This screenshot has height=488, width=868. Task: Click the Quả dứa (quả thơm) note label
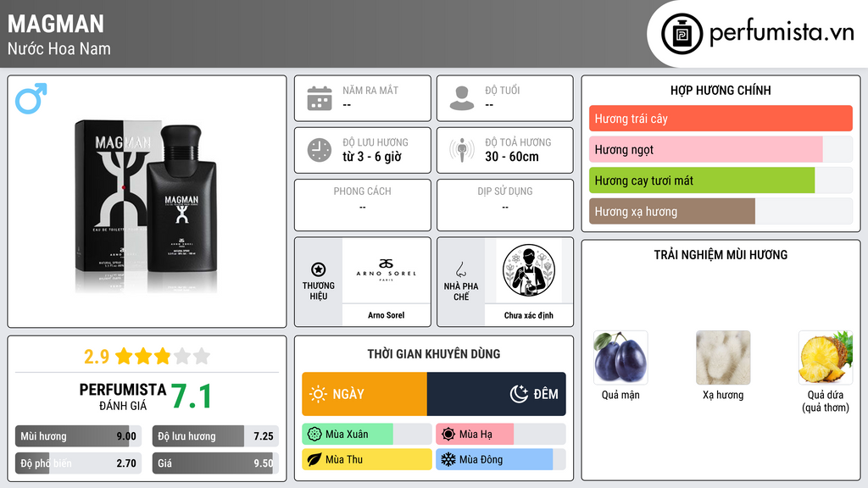[x=826, y=401]
